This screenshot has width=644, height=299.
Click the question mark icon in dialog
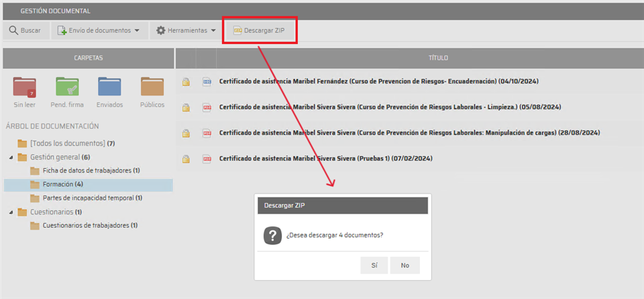pyautogui.click(x=272, y=235)
